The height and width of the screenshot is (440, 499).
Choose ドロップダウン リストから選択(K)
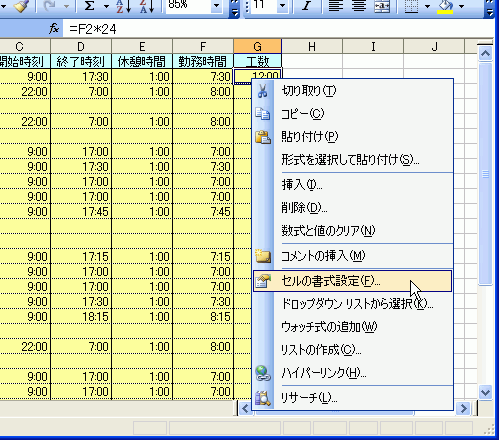point(353,304)
